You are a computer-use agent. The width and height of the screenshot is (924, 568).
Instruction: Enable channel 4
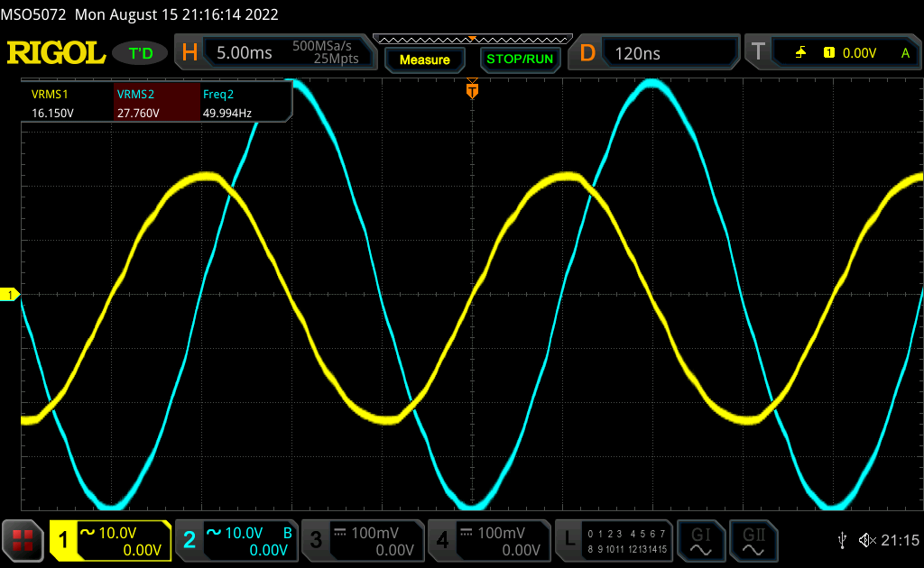(x=489, y=540)
